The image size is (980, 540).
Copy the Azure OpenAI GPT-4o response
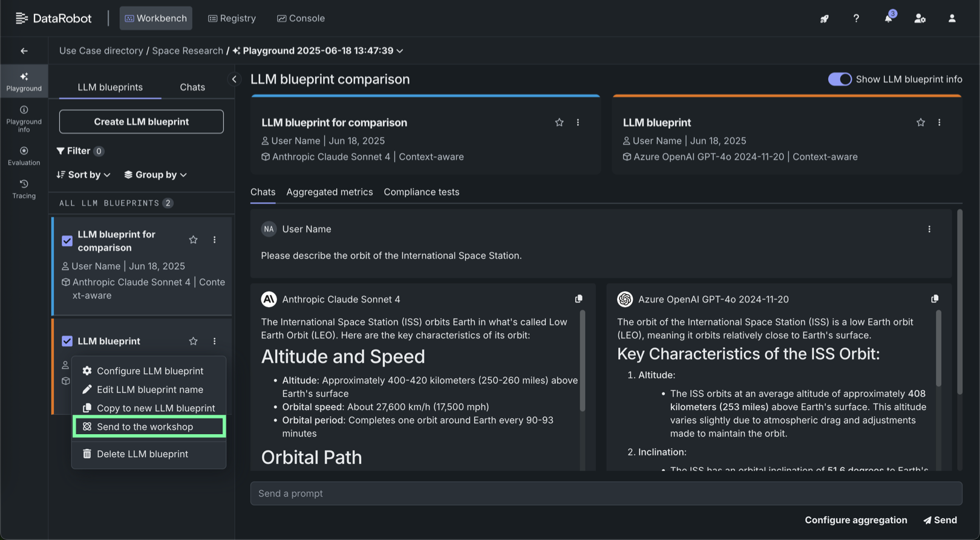pyautogui.click(x=935, y=299)
